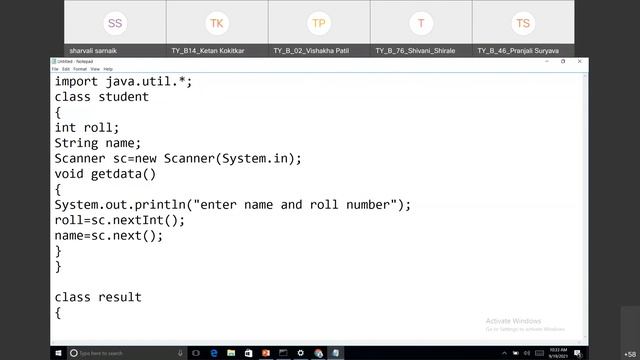Click the volume icon in system tray
The height and width of the screenshot is (360, 640).
(527, 353)
